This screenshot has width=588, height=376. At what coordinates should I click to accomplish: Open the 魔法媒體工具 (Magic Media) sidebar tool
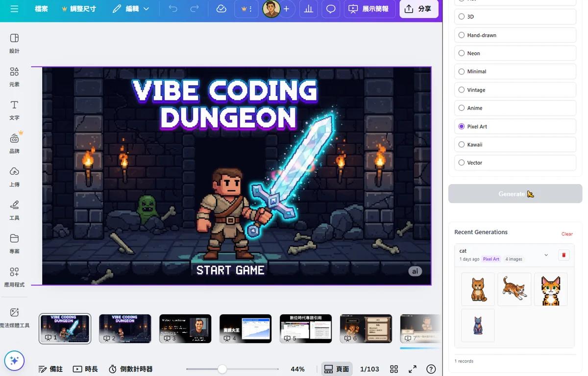[14, 318]
